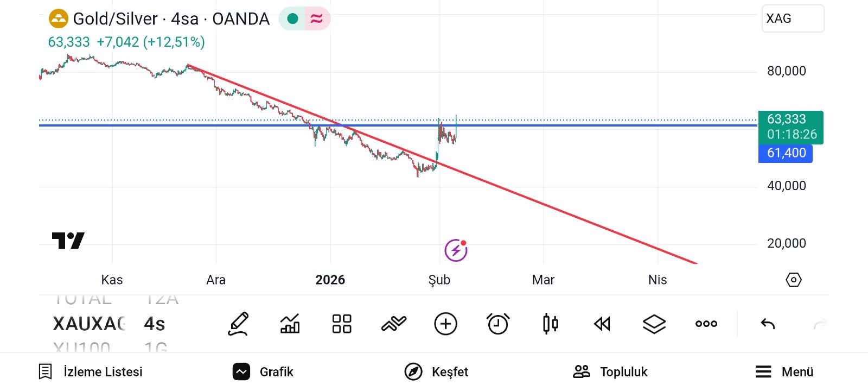This screenshot has height=391, width=868.
Task: Open chart settings hexagon icon
Action: click(793, 280)
